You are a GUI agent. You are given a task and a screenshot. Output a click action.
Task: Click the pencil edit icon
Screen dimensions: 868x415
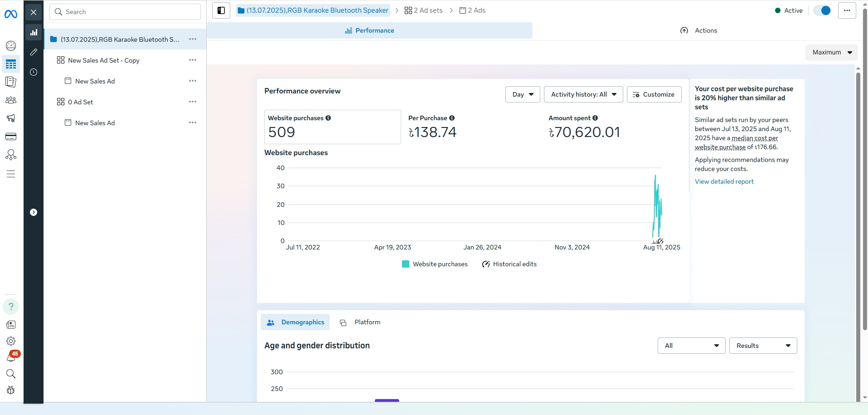pyautogui.click(x=34, y=52)
